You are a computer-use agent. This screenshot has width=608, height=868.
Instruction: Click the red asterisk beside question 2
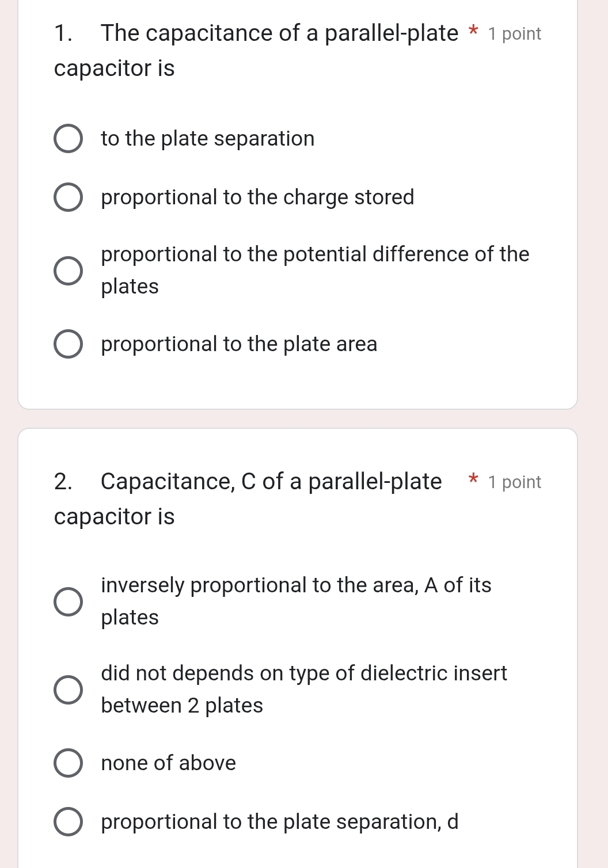click(x=473, y=482)
